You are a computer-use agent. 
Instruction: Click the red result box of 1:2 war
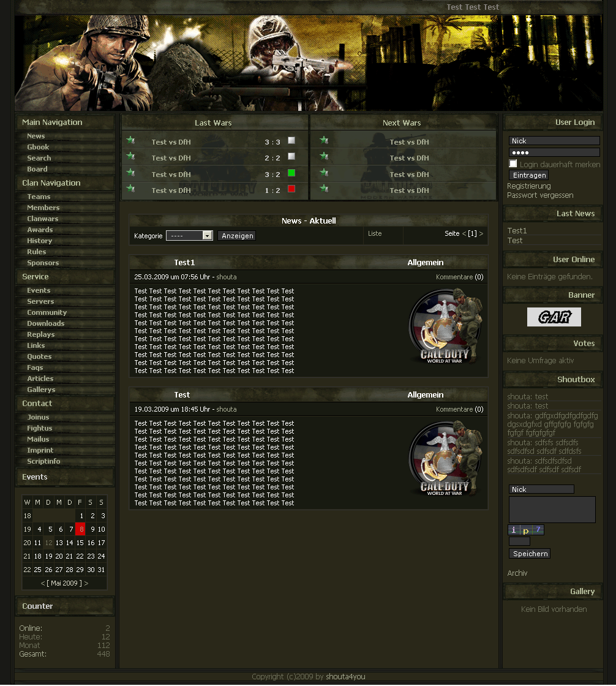tap(291, 189)
